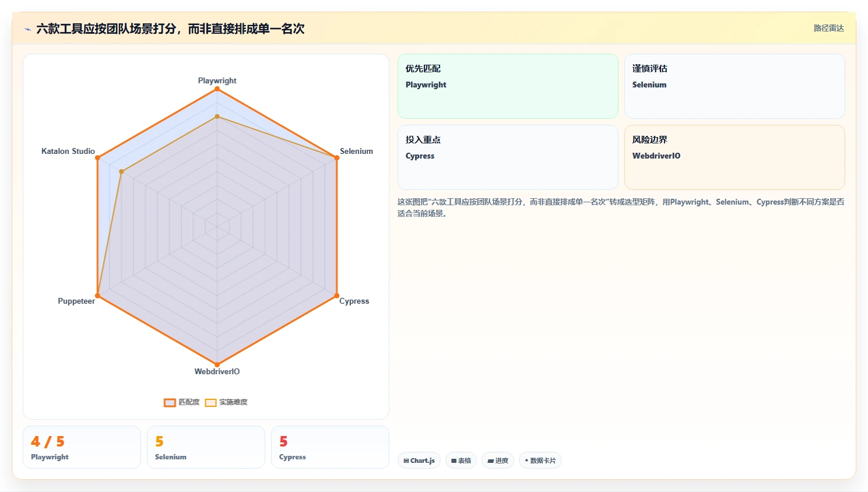Click the Selenium axis label on radar
868x492 pixels.
click(x=356, y=151)
